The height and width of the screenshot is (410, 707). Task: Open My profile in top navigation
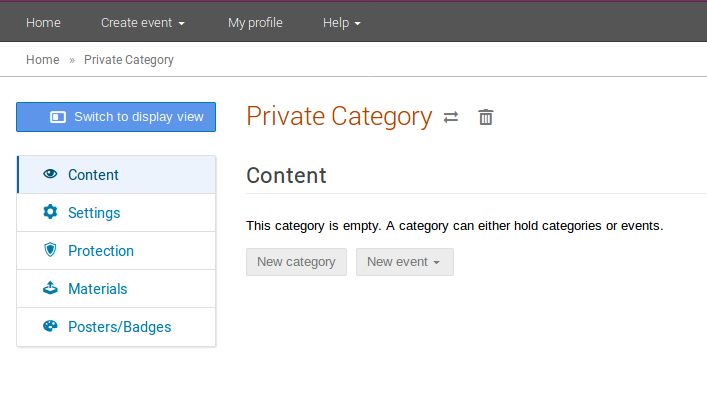(x=255, y=23)
